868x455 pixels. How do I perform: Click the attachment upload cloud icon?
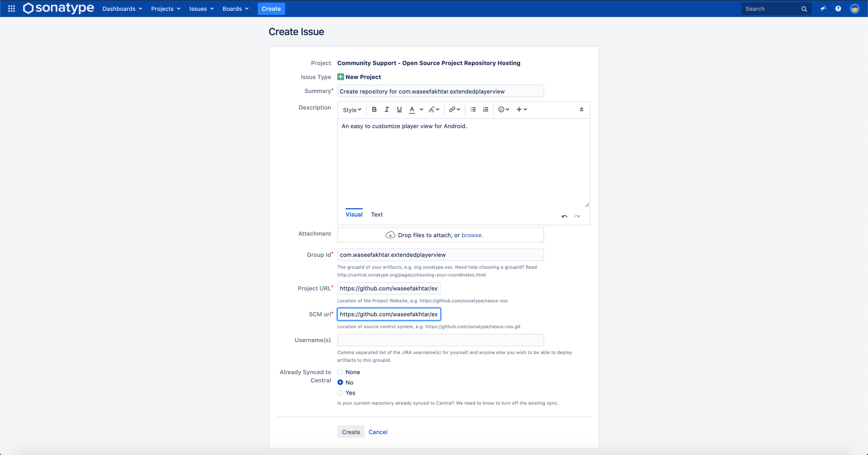(390, 235)
